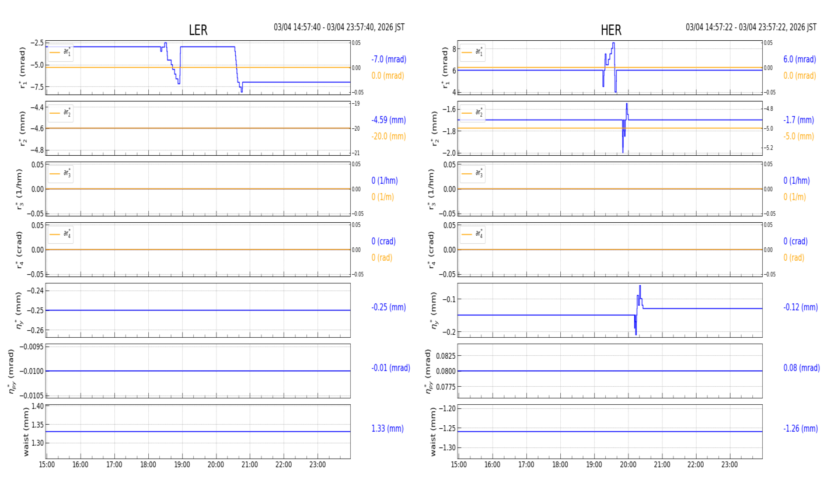This screenshot has height=504, width=824.
Task: Click the HER r1* (mrad) axis label
Action: coord(446,68)
